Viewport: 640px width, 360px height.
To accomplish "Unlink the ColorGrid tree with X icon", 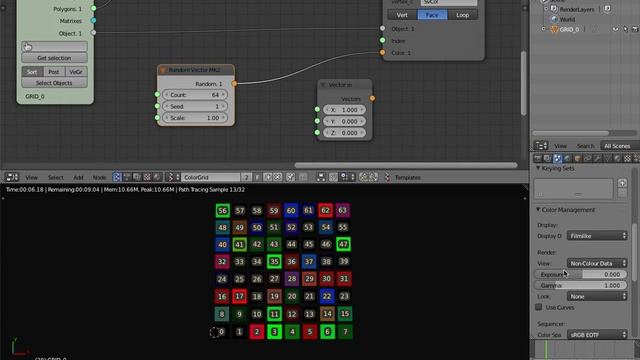I will tap(278, 177).
